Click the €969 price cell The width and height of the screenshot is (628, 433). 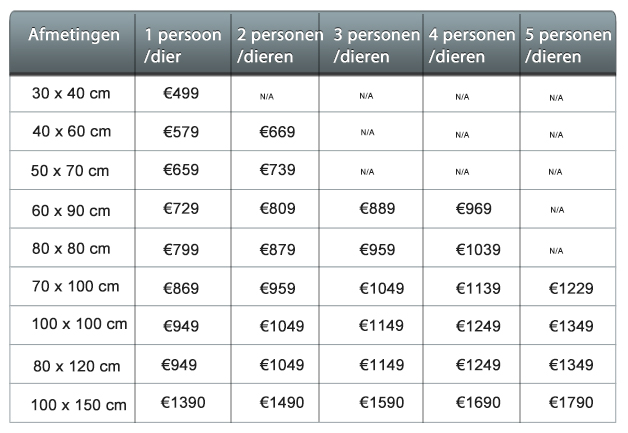click(473, 209)
